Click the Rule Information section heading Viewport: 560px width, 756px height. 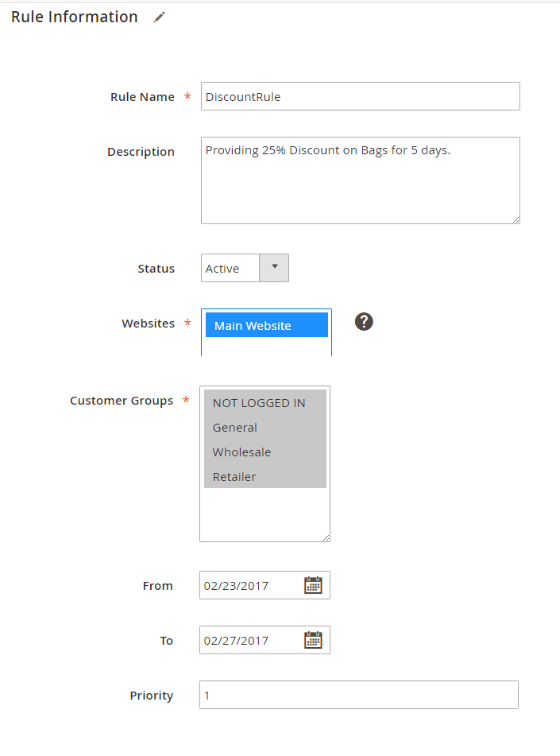74,17
